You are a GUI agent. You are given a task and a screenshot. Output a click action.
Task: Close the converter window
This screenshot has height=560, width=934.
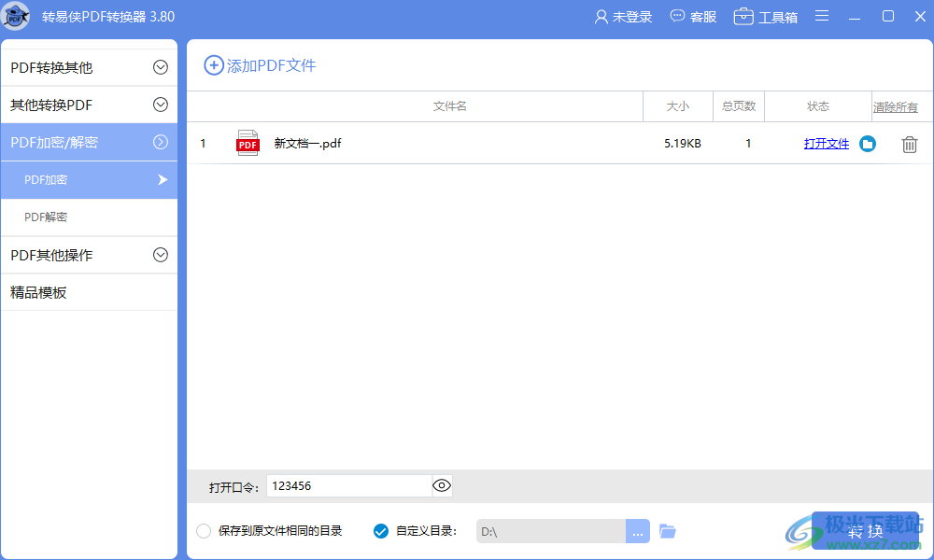click(x=920, y=16)
